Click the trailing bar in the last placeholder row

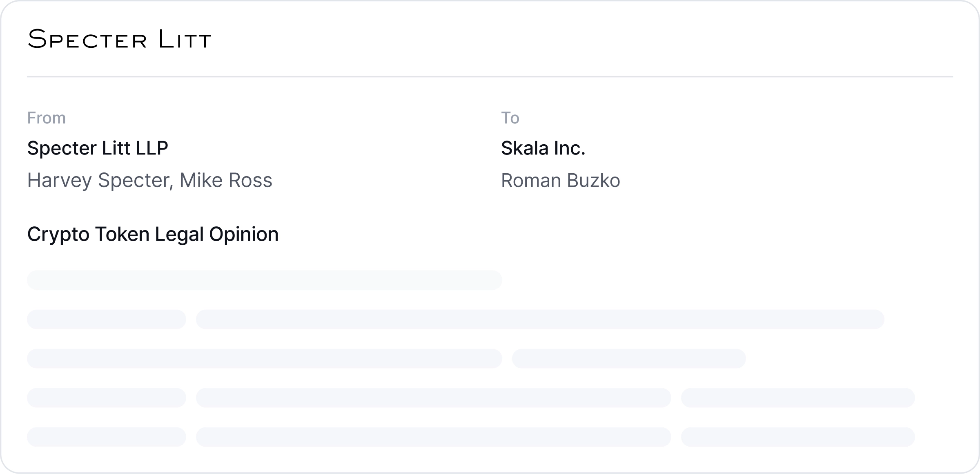[797, 437]
